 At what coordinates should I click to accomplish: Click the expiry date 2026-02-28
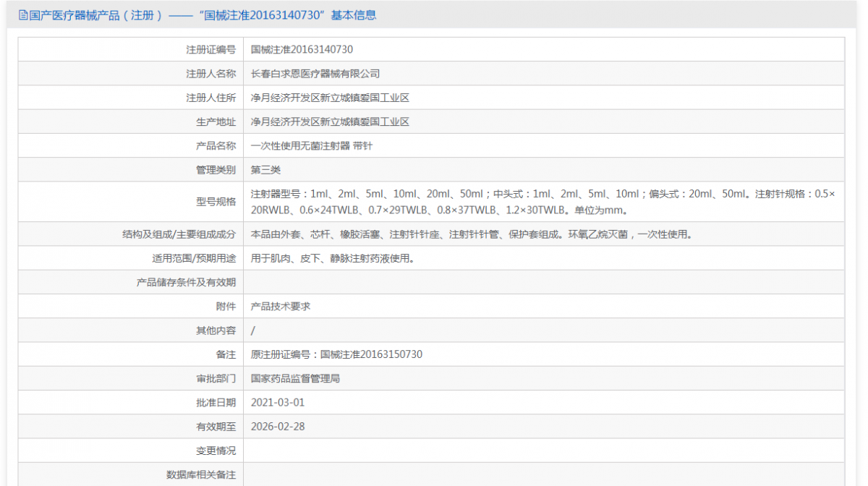pos(278,426)
